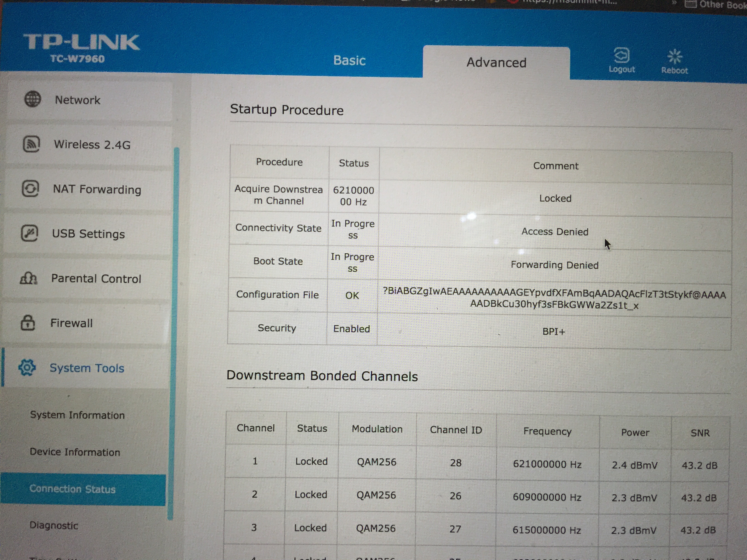The width and height of the screenshot is (747, 560).
Task: Click the Forwarding Denied comment
Action: click(x=555, y=265)
